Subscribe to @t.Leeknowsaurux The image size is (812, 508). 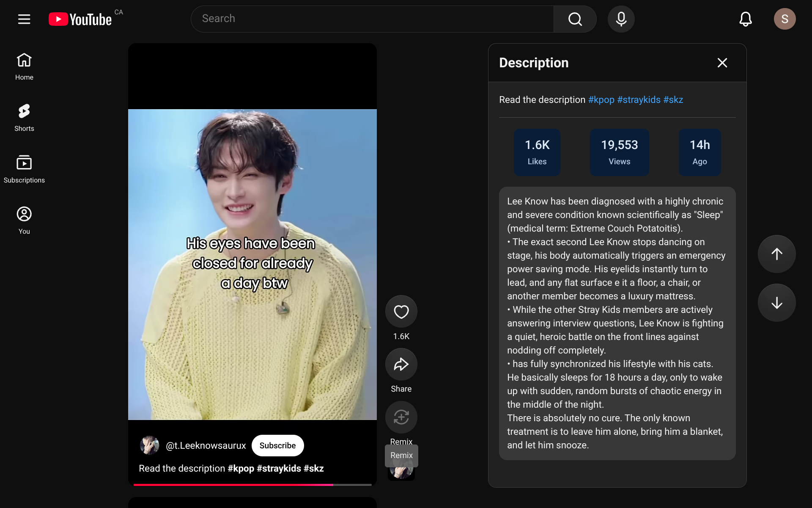[x=277, y=445]
